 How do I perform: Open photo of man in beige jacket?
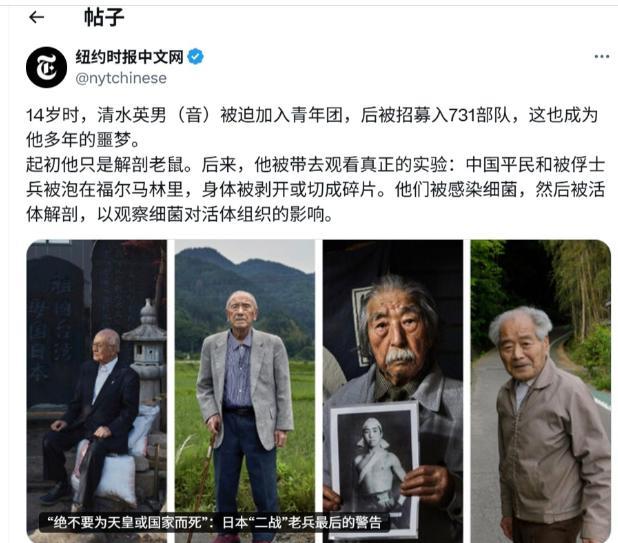click(x=541, y=391)
